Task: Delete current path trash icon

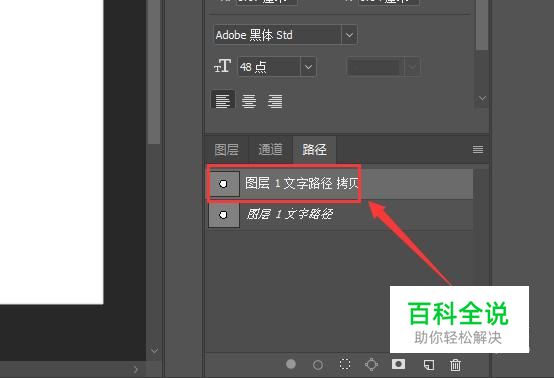Action: (x=455, y=364)
